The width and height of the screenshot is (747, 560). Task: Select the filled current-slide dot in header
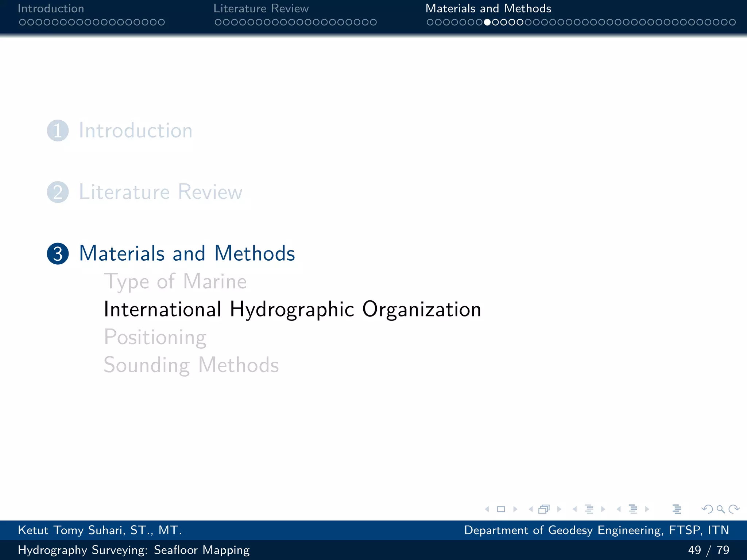[x=487, y=22]
